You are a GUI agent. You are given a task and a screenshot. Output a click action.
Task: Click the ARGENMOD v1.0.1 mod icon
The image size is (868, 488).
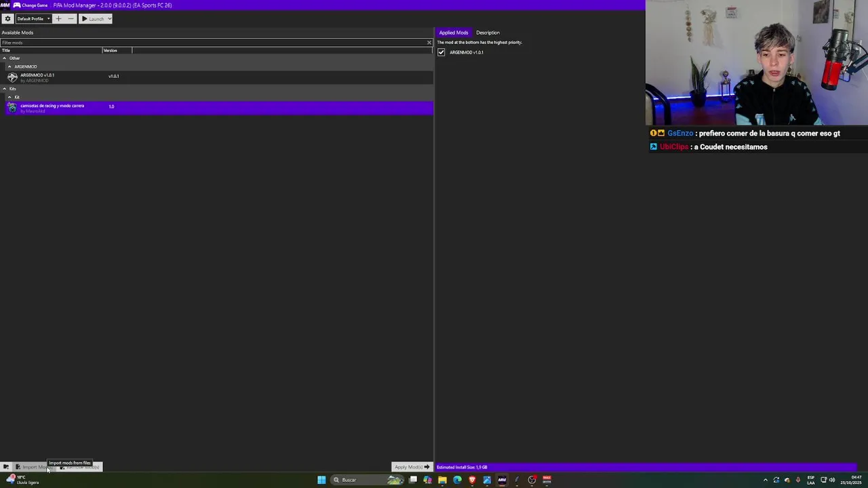point(12,77)
